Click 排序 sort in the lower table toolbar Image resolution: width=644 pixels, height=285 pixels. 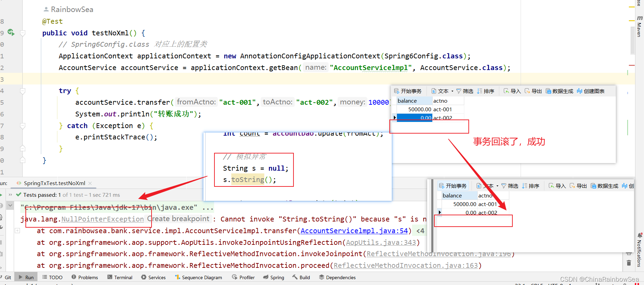coord(531,186)
